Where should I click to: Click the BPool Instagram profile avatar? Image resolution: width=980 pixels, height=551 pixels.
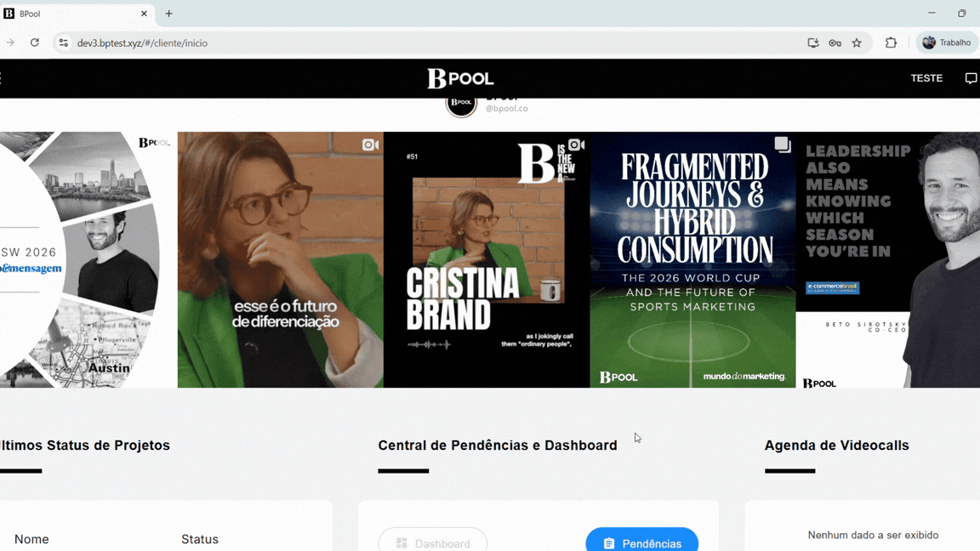click(x=461, y=105)
